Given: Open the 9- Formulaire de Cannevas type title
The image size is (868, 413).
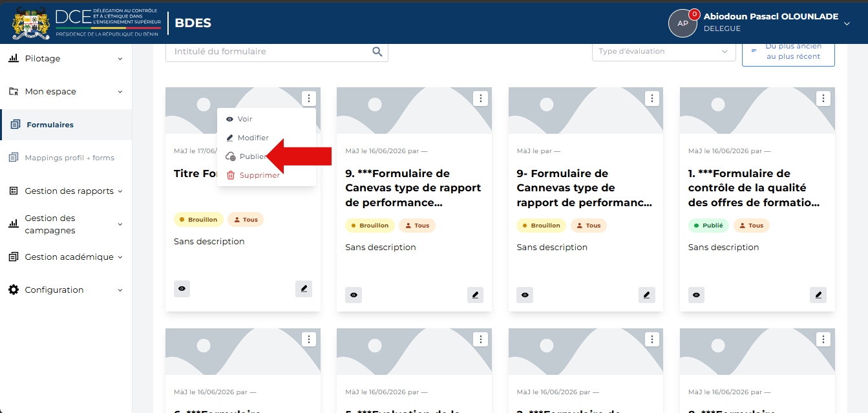Looking at the screenshot, I should click(x=584, y=188).
